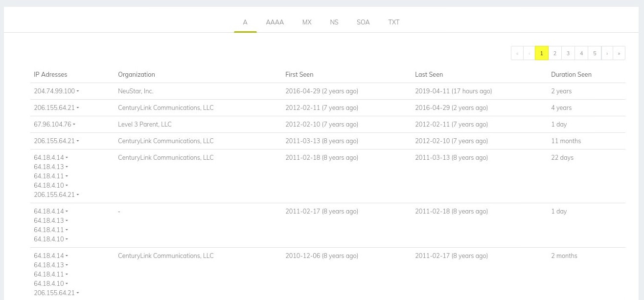Switch to the AAAA records tab
Image resolution: width=644 pixels, height=300 pixels.
click(x=275, y=22)
